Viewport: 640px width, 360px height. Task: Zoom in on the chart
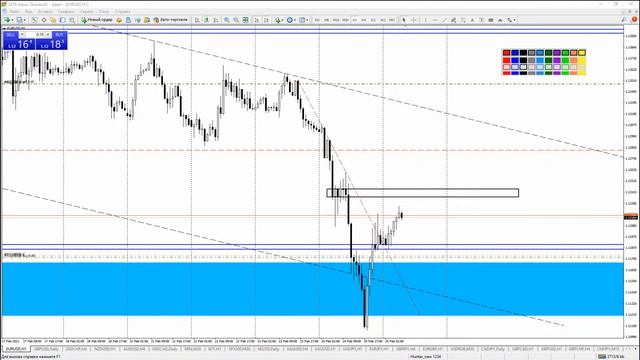coord(227,20)
